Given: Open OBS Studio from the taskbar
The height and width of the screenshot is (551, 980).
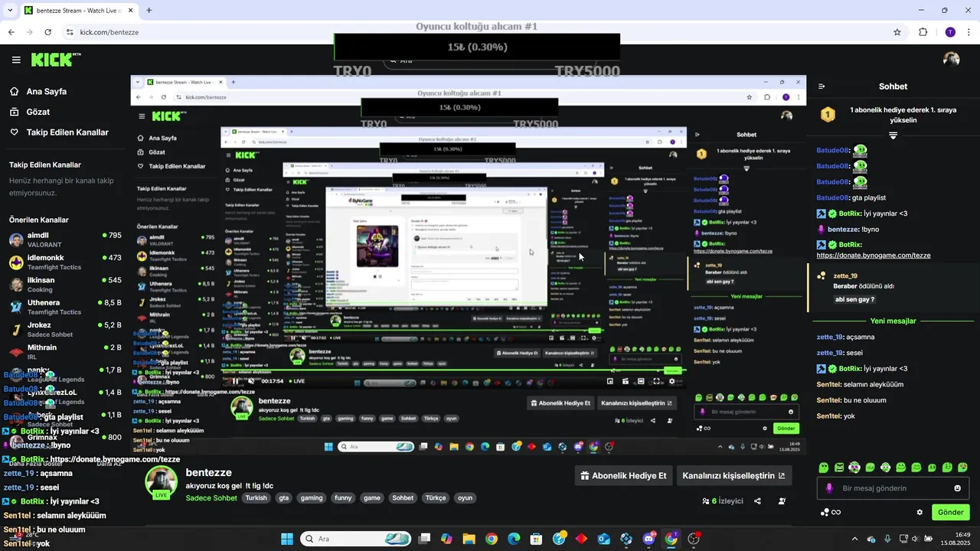Looking at the screenshot, I should 694,539.
